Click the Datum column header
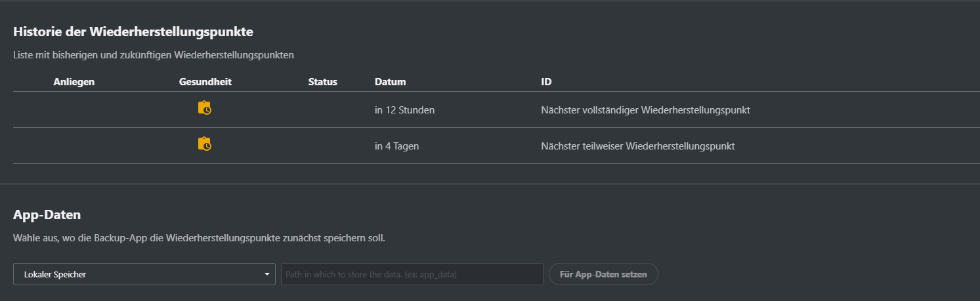The height and width of the screenshot is (301, 980). (x=390, y=82)
